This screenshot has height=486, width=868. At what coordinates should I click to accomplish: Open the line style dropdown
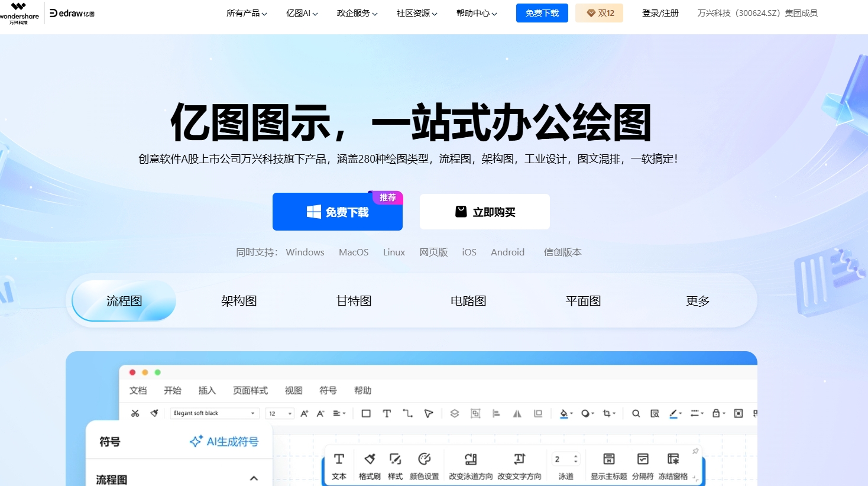(697, 413)
